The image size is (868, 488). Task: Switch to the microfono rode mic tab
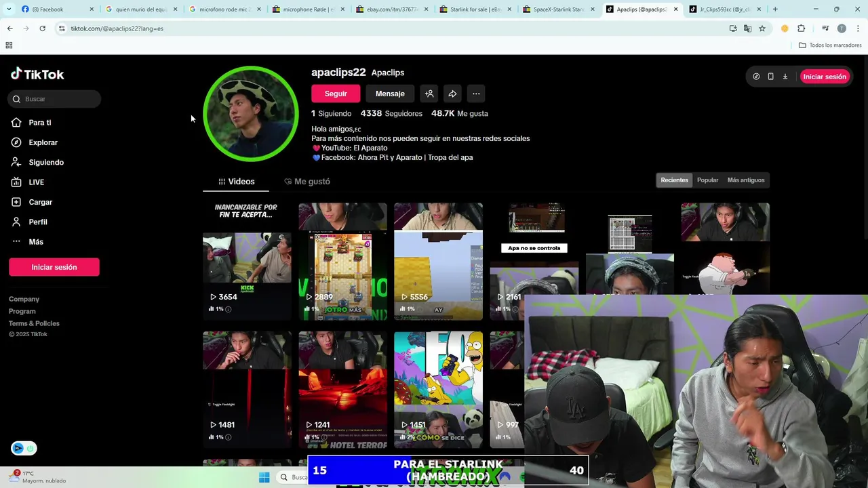pos(224,9)
